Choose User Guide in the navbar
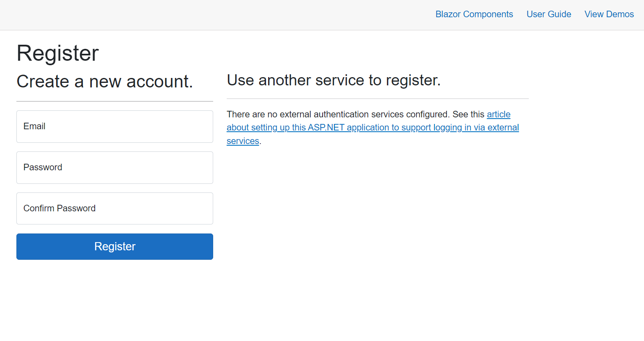 coord(548,14)
